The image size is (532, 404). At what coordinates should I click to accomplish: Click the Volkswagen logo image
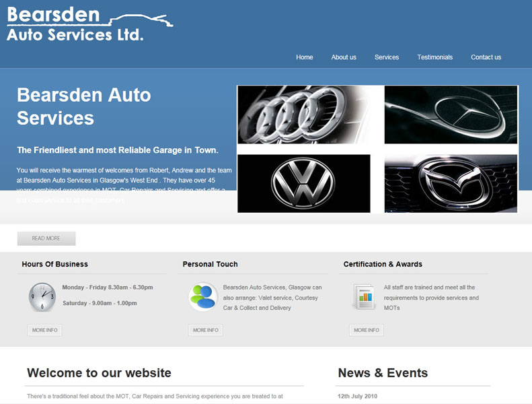[x=304, y=183]
